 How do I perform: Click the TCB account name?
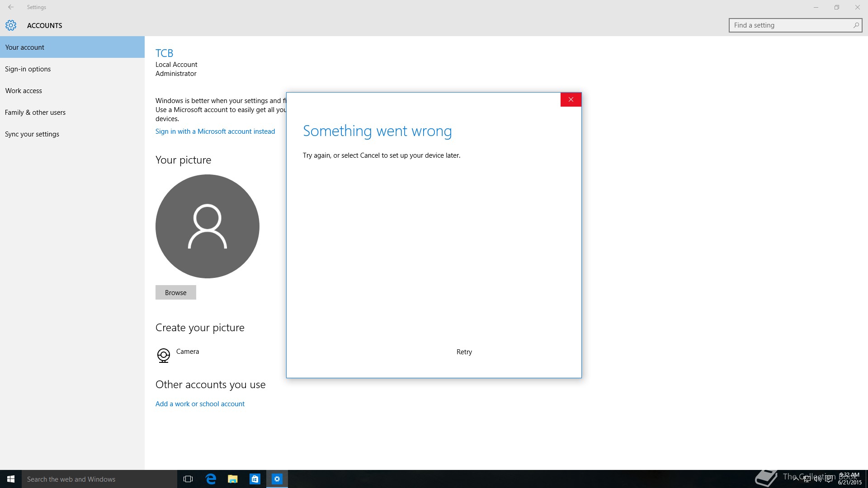[x=164, y=53]
